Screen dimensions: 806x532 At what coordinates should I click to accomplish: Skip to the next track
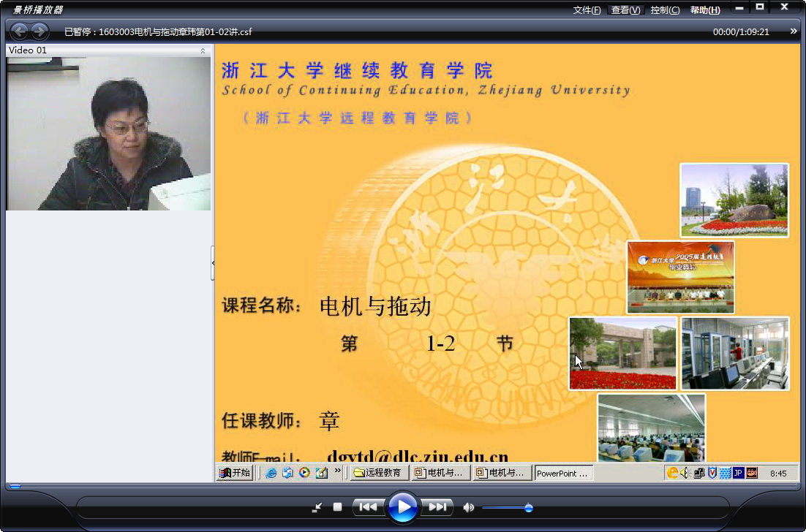[x=437, y=507]
